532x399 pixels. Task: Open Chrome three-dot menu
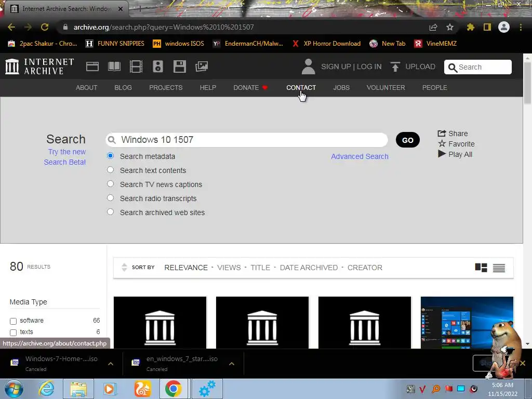click(521, 27)
